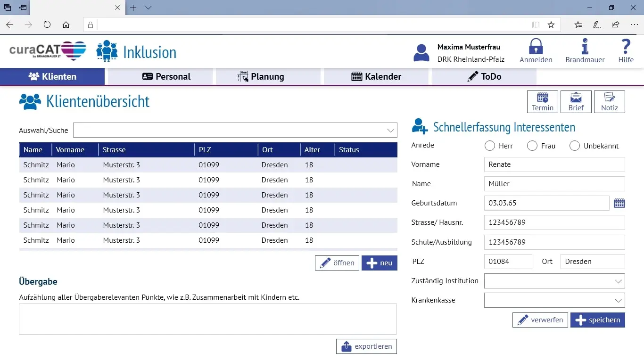Click browser back arrow
644x361 pixels.
tap(9, 25)
